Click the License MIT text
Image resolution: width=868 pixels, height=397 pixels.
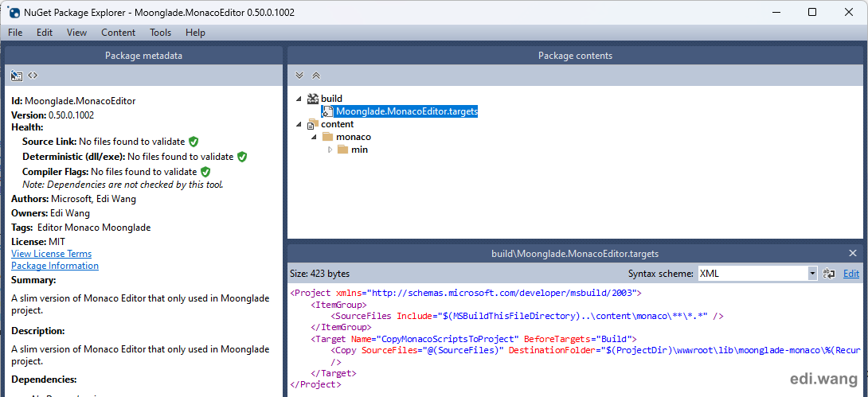38,242
